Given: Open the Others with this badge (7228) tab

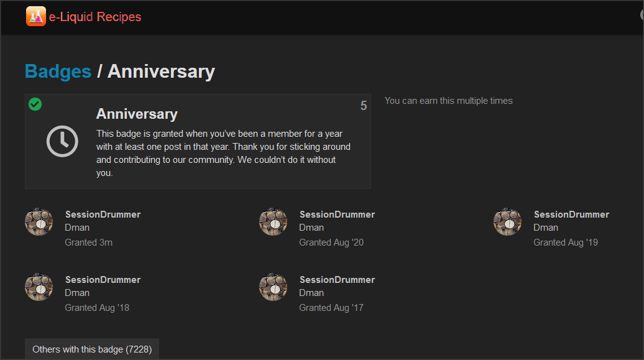Looking at the screenshot, I should 92,349.
